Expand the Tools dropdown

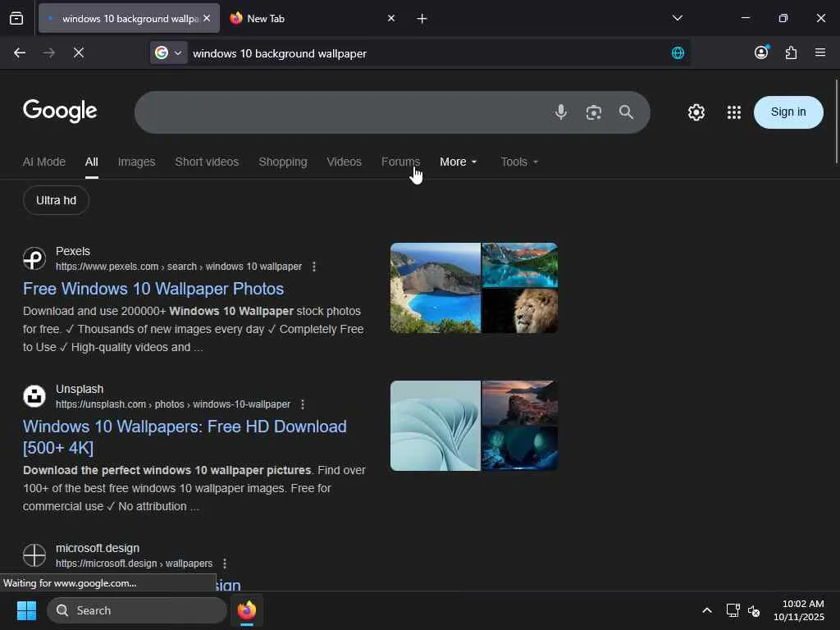(519, 162)
